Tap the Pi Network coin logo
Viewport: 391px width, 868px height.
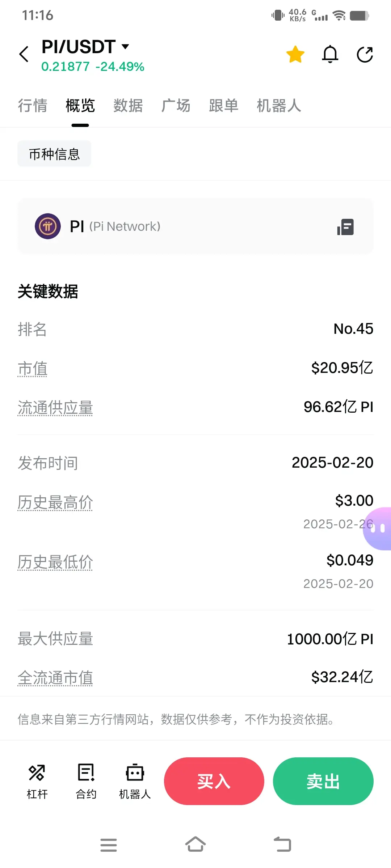pyautogui.click(x=48, y=226)
